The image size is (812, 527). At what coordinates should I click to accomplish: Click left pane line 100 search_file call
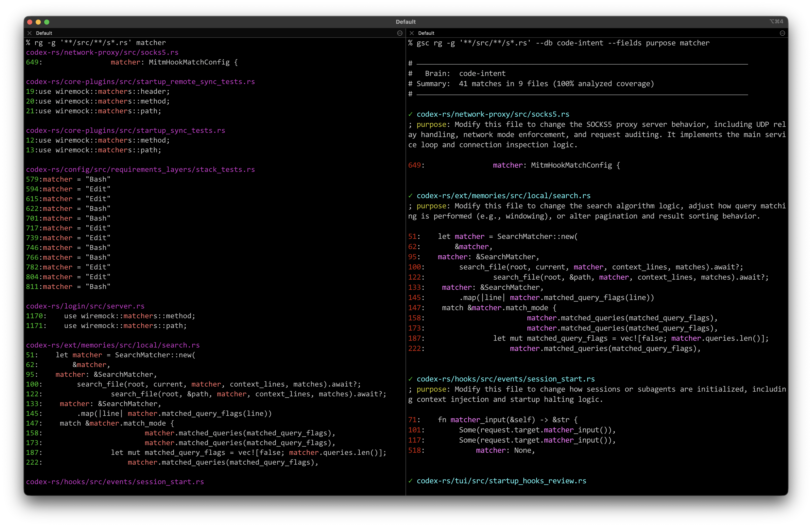(x=193, y=384)
